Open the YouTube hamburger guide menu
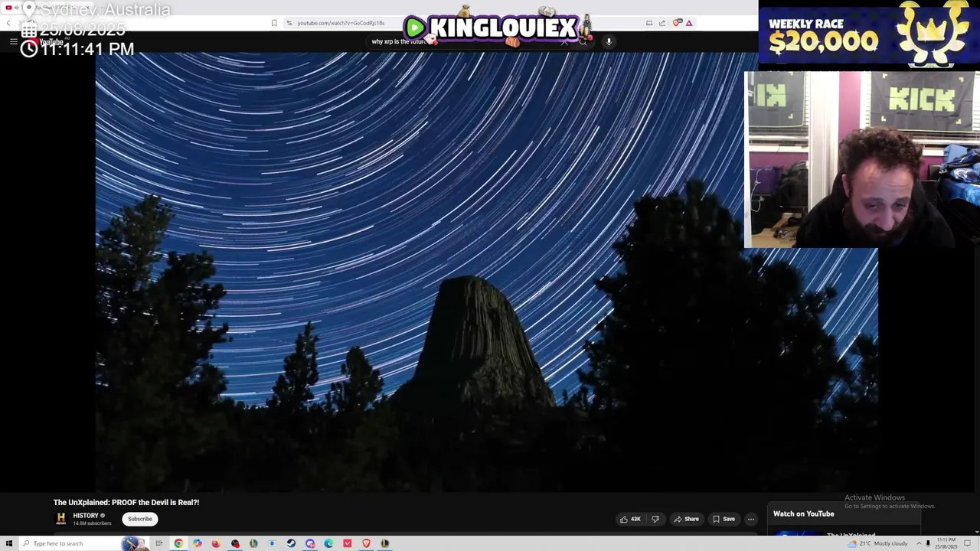The height and width of the screenshot is (551, 980). pos(14,41)
